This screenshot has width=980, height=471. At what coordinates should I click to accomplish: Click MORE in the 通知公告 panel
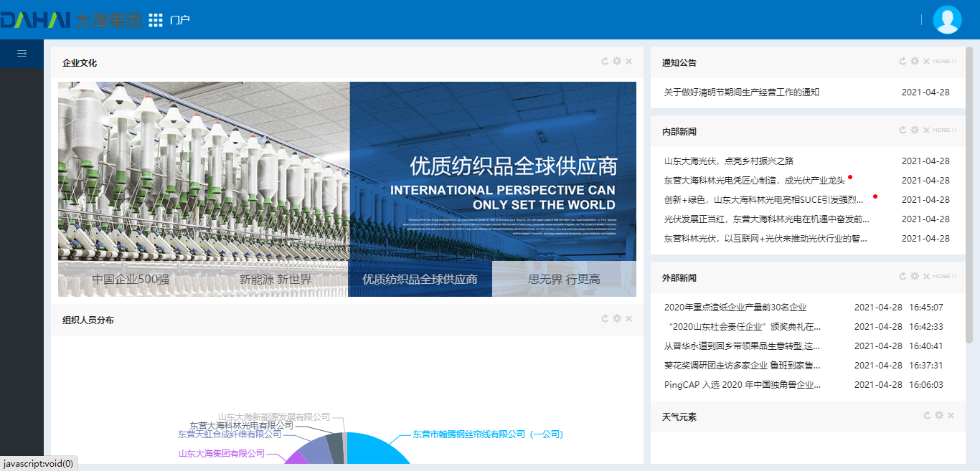click(945, 62)
